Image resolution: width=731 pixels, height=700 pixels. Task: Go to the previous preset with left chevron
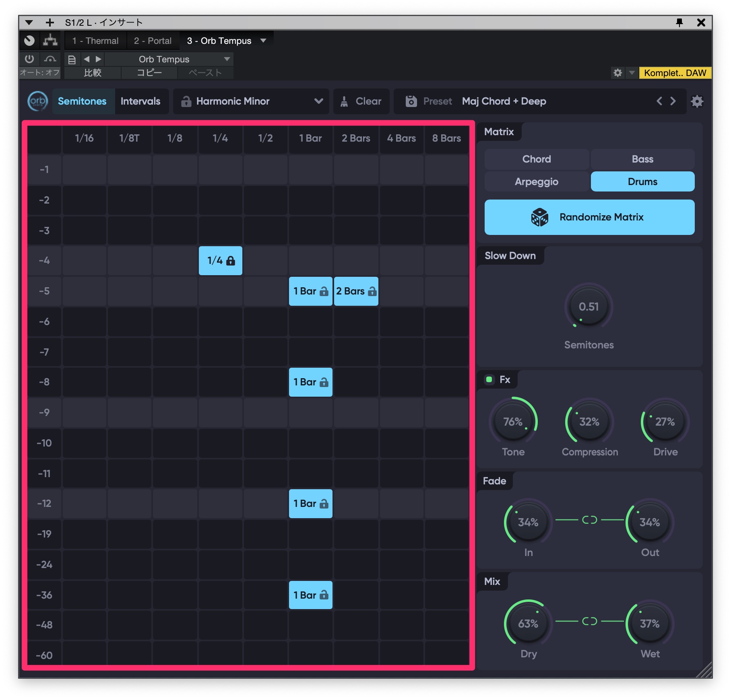(x=659, y=101)
